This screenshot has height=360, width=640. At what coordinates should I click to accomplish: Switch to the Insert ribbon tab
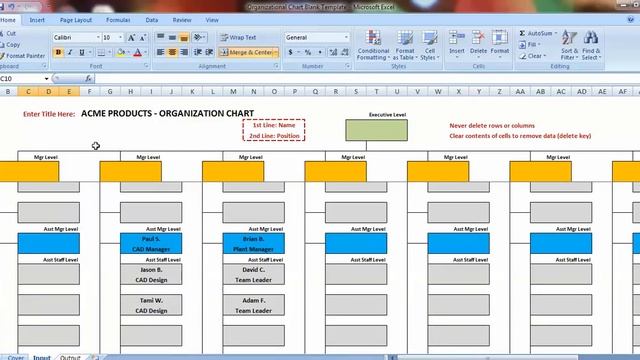click(37, 20)
